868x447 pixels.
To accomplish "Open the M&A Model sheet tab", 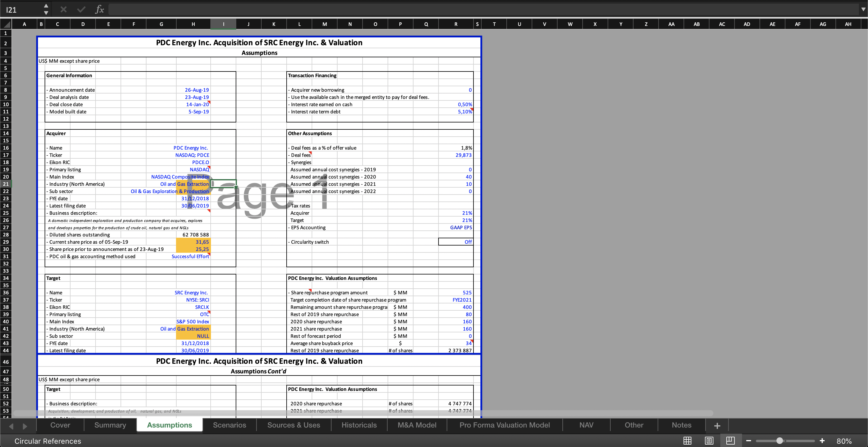I will pos(417,425).
